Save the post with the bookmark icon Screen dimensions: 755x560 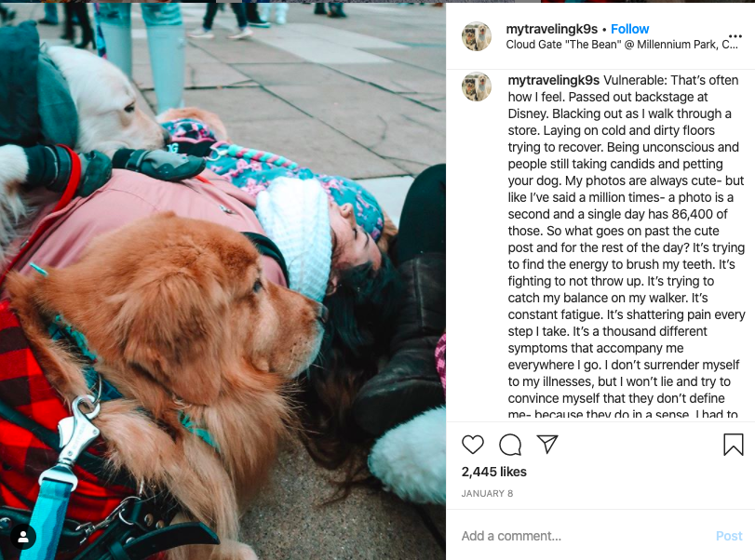[x=734, y=444]
